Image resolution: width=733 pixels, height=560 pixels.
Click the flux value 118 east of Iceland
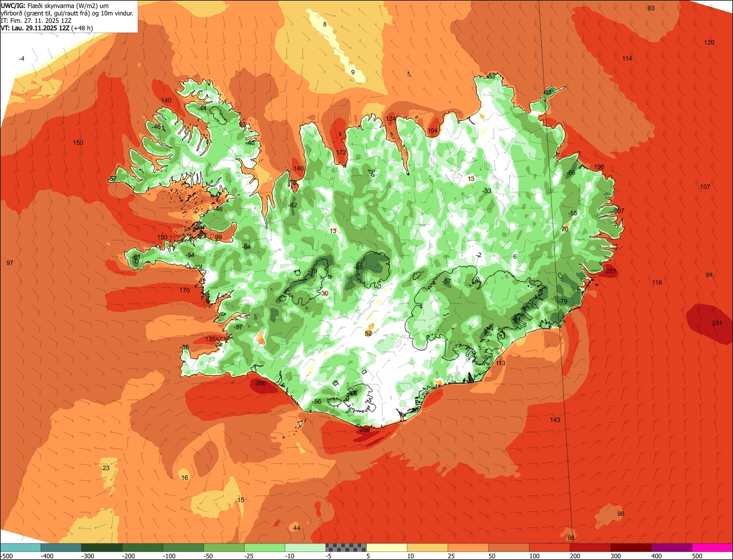[x=657, y=283]
